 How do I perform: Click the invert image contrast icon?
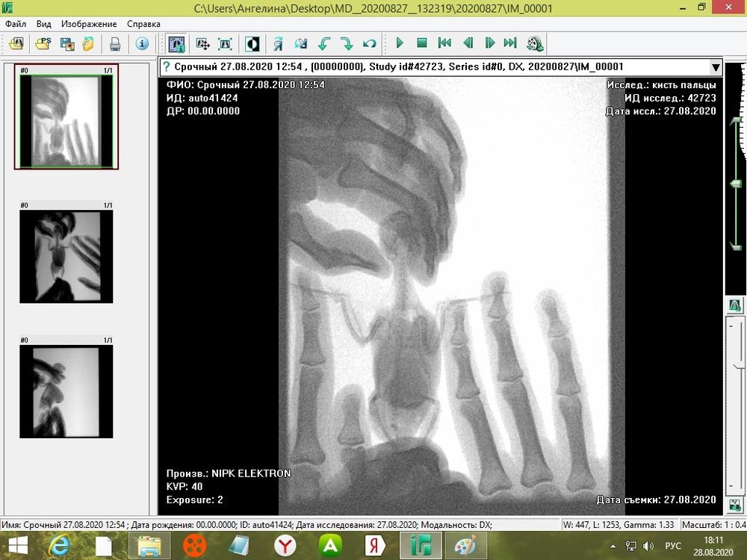click(x=252, y=44)
